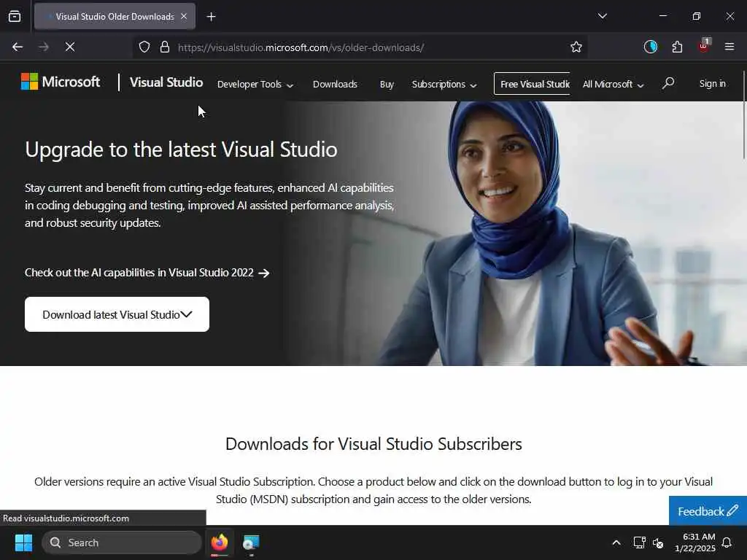Open Firefox from the taskbar

[220, 542]
